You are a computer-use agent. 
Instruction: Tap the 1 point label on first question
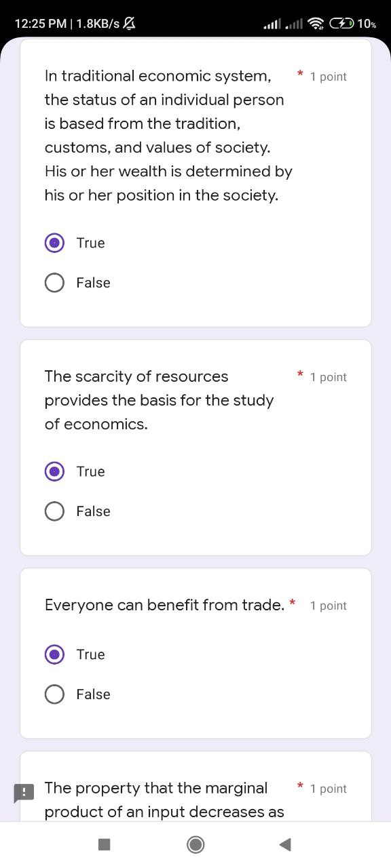[329, 77]
